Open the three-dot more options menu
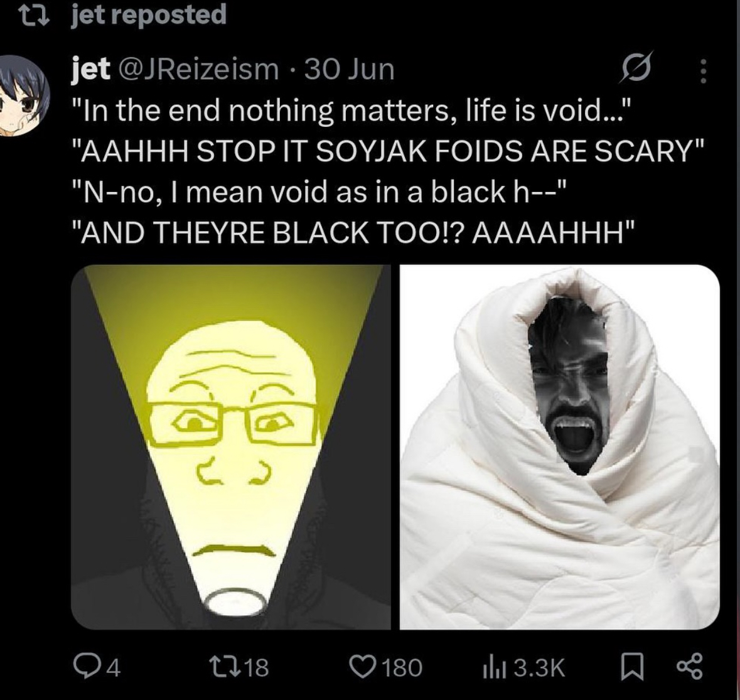740x700 pixels. [x=703, y=71]
